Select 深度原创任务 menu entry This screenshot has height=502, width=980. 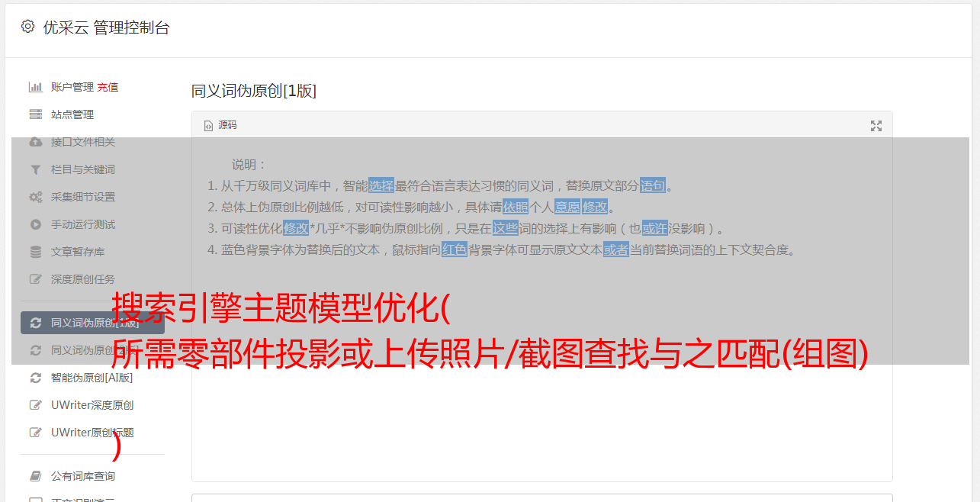(x=83, y=279)
